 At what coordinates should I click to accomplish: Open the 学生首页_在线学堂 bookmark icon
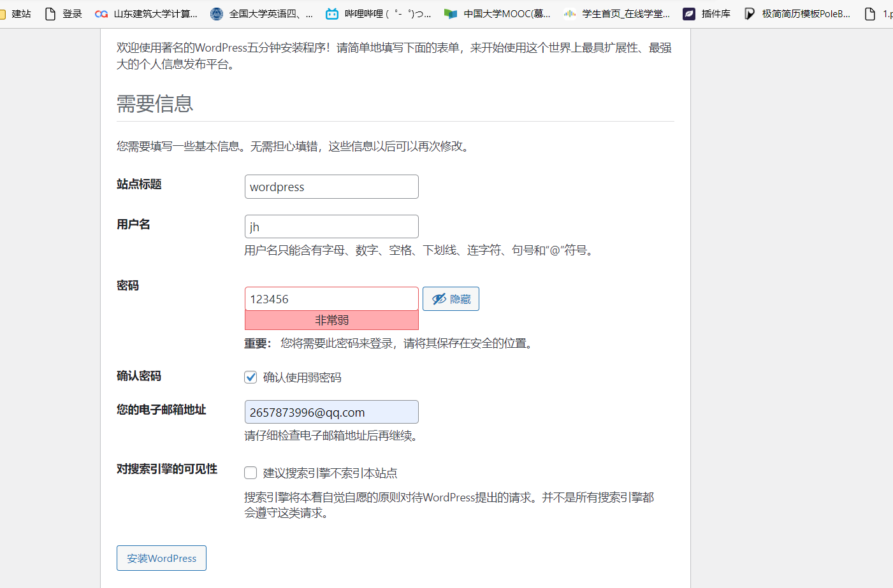[569, 13]
